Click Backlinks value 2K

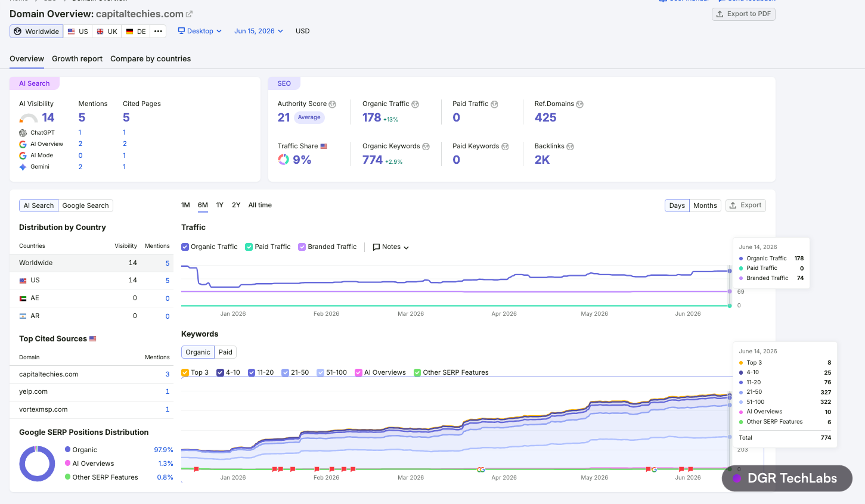(542, 160)
